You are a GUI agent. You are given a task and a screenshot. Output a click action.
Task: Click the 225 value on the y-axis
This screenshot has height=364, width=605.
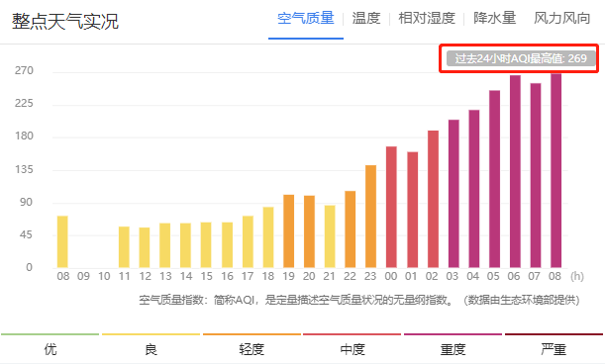[25, 103]
